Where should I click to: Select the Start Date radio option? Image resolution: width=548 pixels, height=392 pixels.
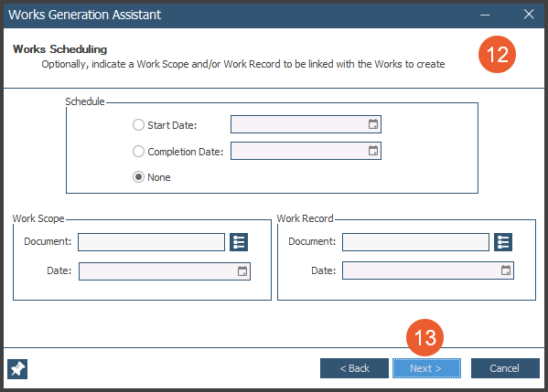[138, 125]
